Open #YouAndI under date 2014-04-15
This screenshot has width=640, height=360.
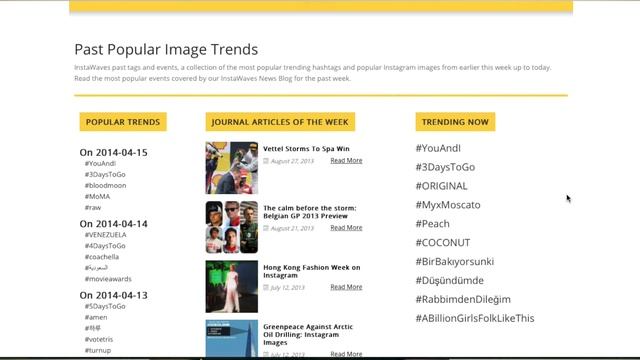pyautogui.click(x=100, y=163)
